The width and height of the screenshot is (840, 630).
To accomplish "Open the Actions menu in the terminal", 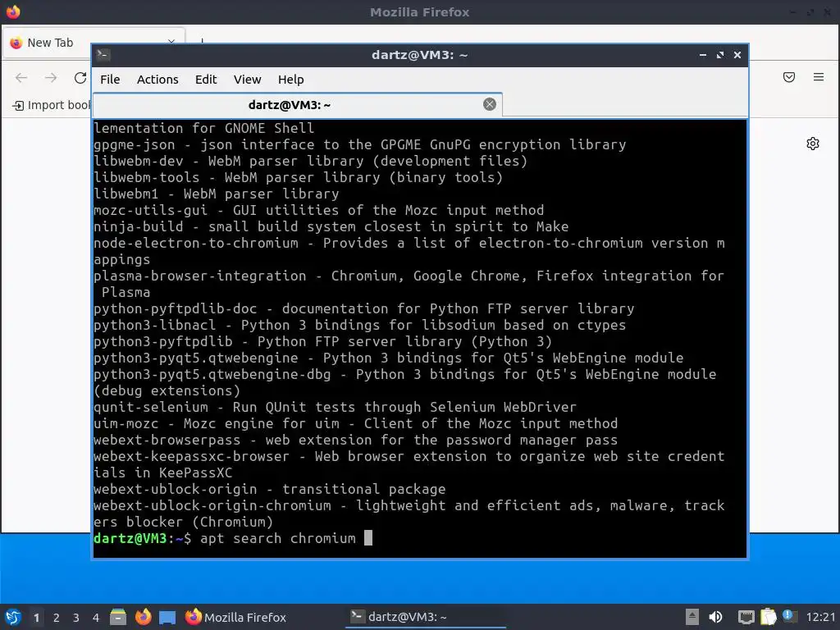I will pyautogui.click(x=157, y=80).
